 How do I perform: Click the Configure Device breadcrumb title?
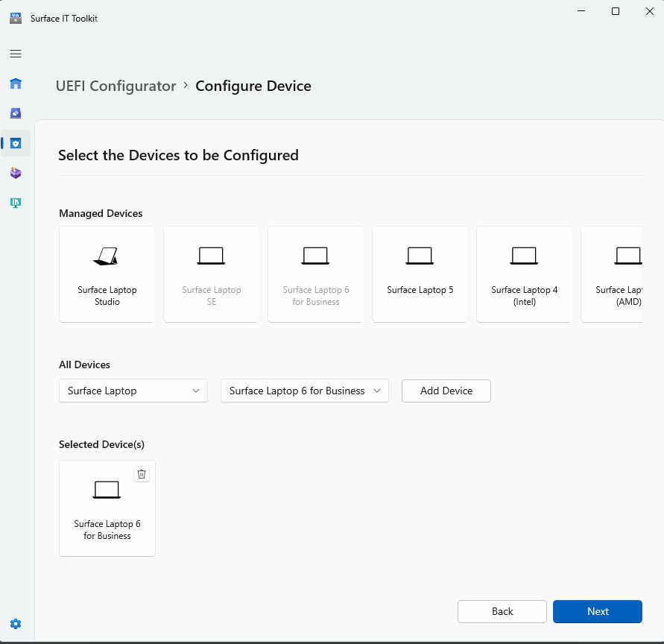coord(253,86)
